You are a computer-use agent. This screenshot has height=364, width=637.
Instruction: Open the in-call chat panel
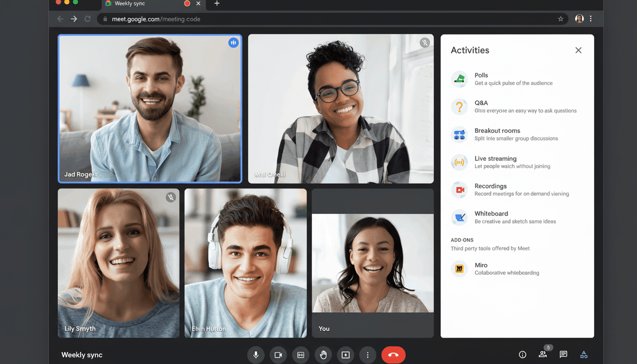click(563, 354)
